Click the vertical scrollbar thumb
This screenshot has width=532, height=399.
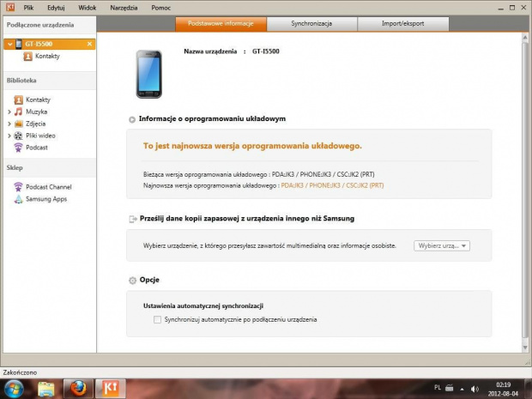[525, 190]
